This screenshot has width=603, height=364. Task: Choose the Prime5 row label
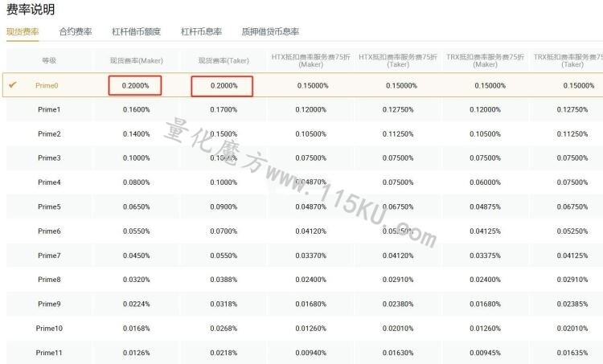[x=49, y=207]
